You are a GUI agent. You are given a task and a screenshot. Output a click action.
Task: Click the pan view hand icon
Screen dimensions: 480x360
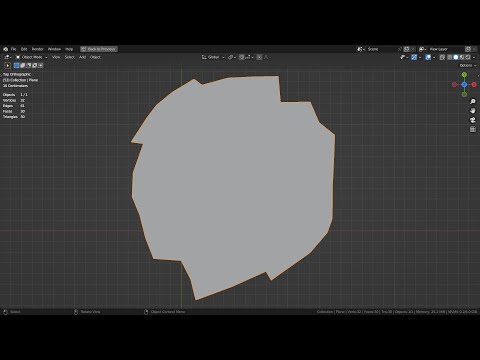click(x=473, y=111)
